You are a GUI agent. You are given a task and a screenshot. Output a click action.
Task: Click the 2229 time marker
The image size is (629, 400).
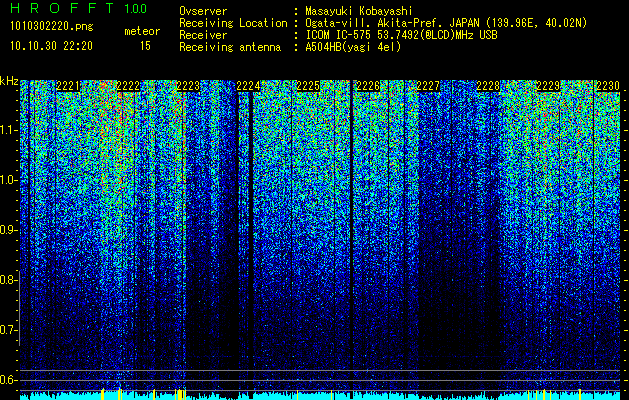pyautogui.click(x=548, y=86)
